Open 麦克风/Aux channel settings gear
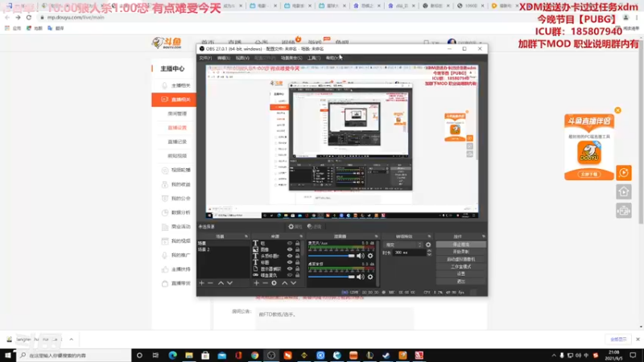The height and width of the screenshot is (362, 644). click(370, 256)
